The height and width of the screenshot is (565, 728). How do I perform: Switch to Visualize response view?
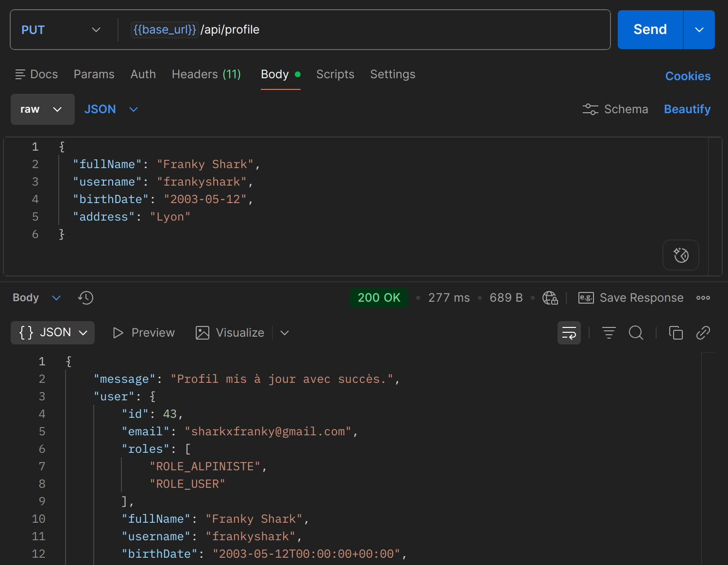[x=230, y=333]
